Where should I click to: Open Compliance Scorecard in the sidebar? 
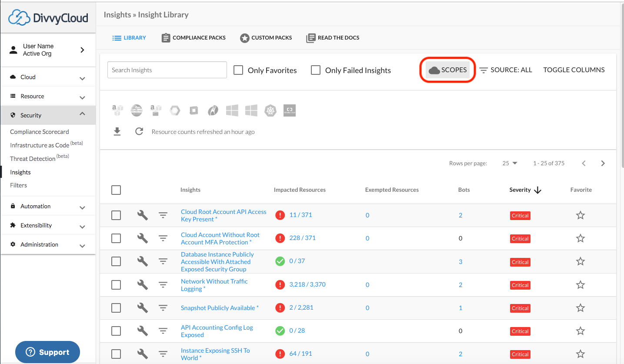click(x=40, y=132)
